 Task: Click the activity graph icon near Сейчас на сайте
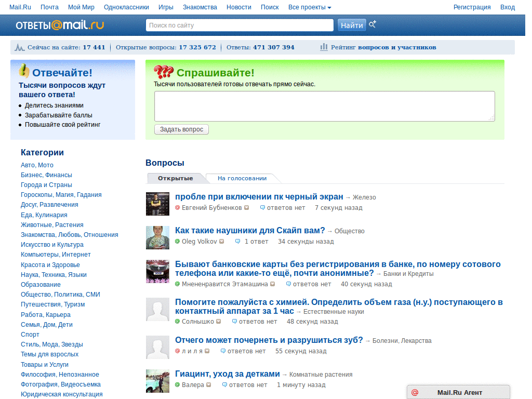pyautogui.click(x=19, y=47)
